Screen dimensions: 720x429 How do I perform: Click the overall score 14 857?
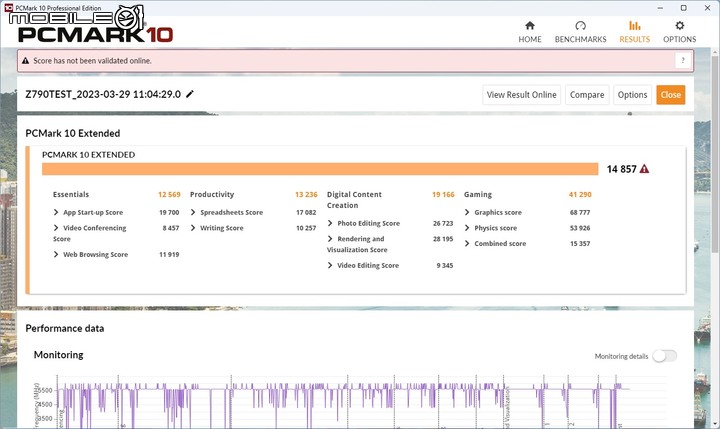coord(621,169)
